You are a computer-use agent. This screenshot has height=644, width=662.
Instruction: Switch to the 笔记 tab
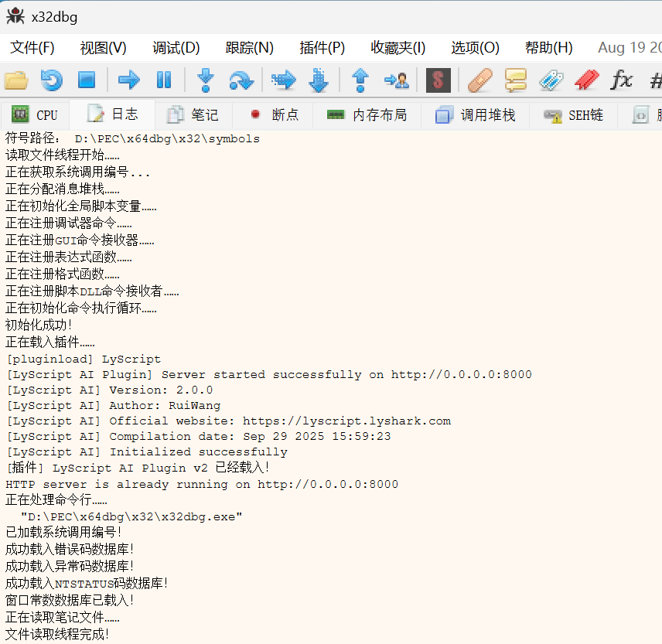(x=193, y=114)
